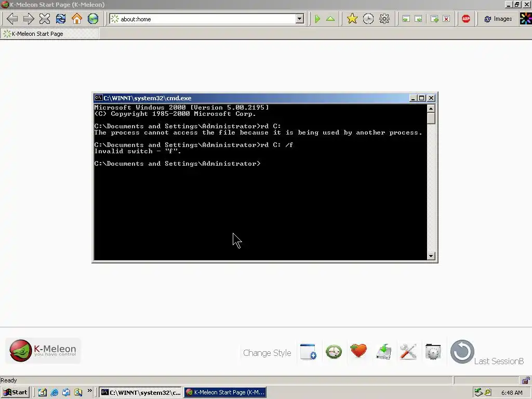Open history with the clock icon

(x=368, y=19)
